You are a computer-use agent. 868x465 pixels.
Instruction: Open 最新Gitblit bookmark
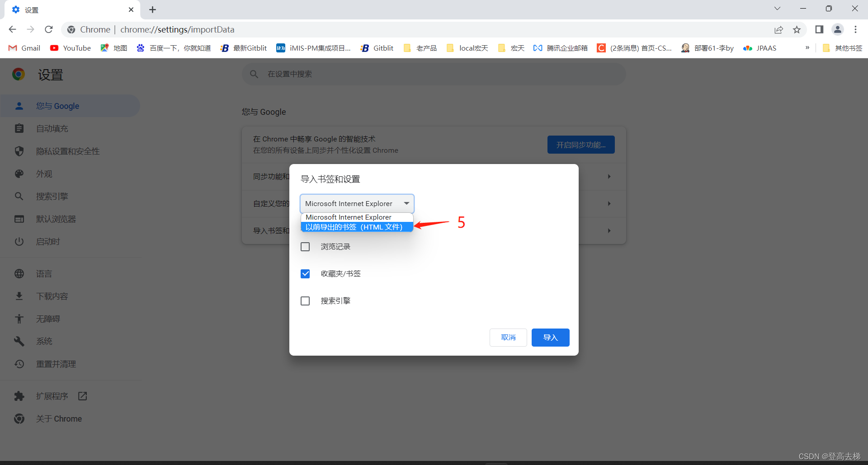tap(244, 48)
